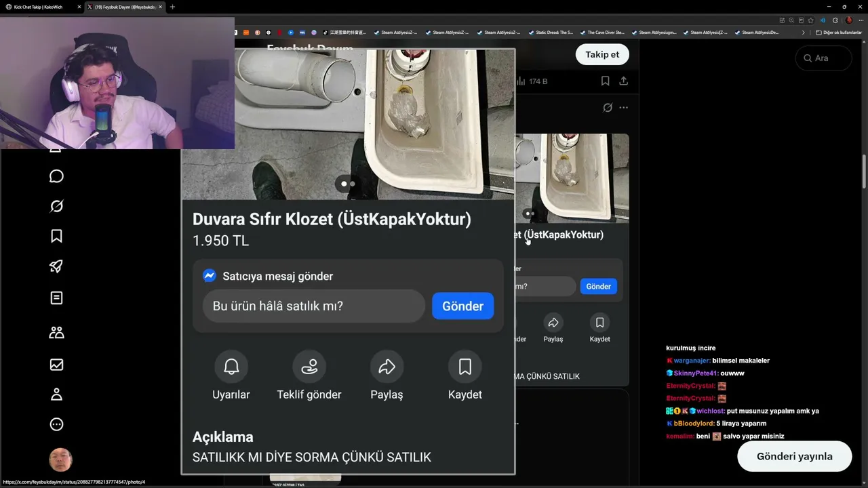The image size is (868, 488).
Task: Select the Feysbuk Dayım X tab
Action: click(125, 7)
